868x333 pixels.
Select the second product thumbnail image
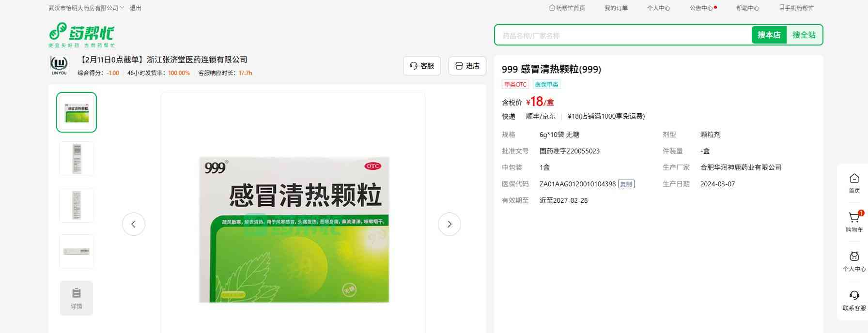[x=77, y=159]
